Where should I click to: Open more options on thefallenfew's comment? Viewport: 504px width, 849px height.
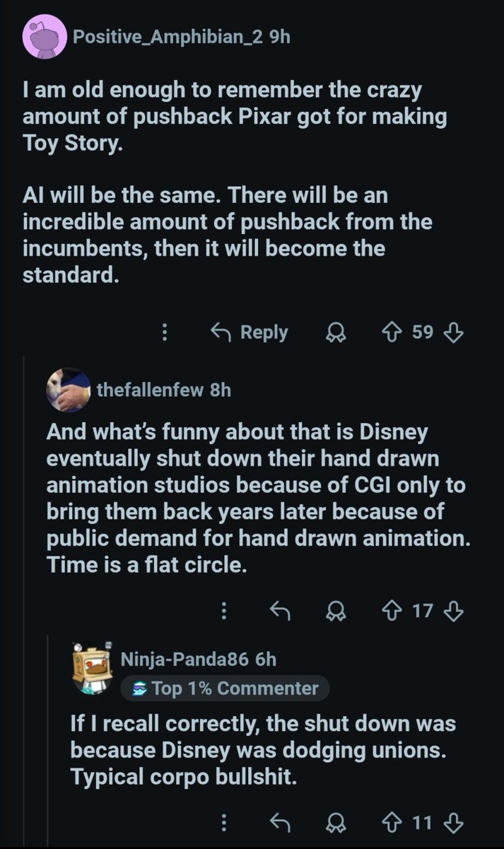[224, 611]
